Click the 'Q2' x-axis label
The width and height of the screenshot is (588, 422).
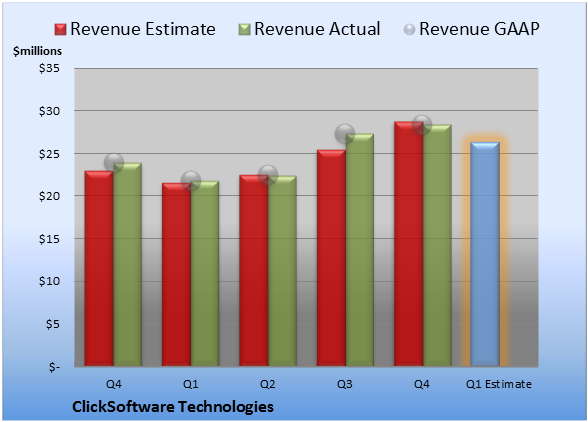(268, 384)
